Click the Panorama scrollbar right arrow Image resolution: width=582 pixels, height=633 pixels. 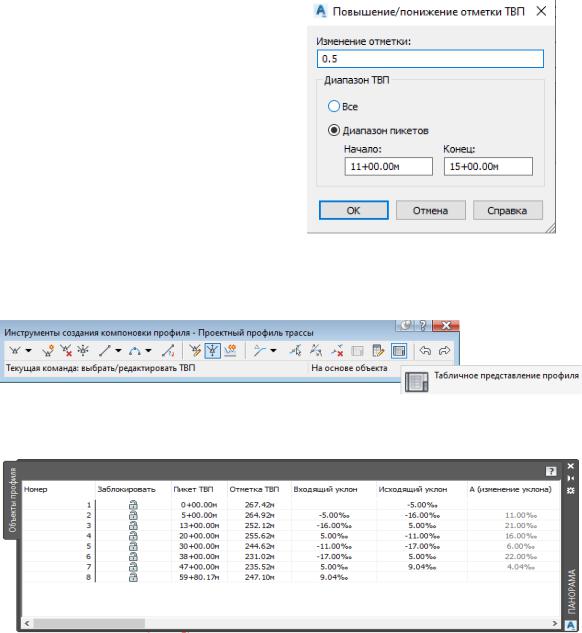555,623
